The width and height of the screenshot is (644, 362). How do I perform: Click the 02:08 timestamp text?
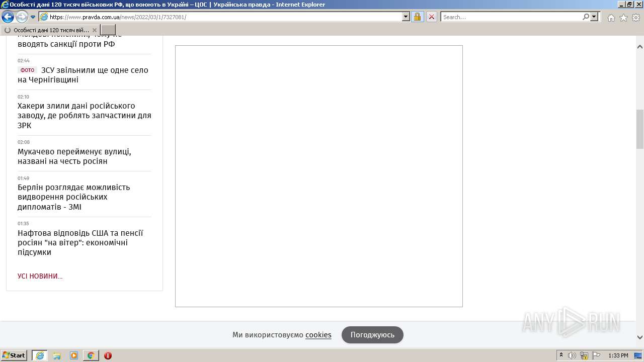click(24, 142)
